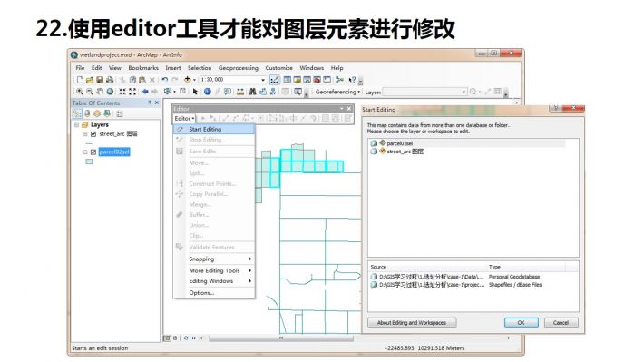Click the Undo arrow icon

[165, 80]
